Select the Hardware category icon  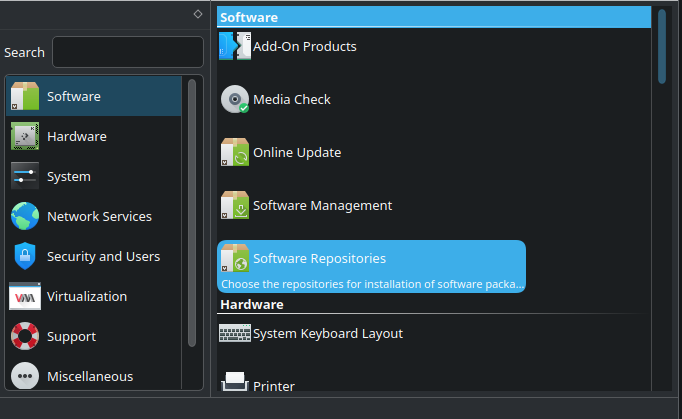pos(25,136)
